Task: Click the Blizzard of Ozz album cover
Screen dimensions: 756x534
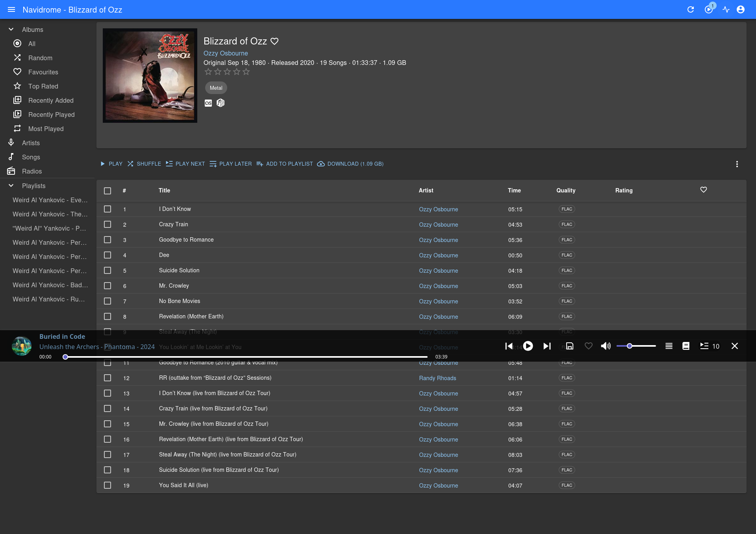Action: pos(150,76)
